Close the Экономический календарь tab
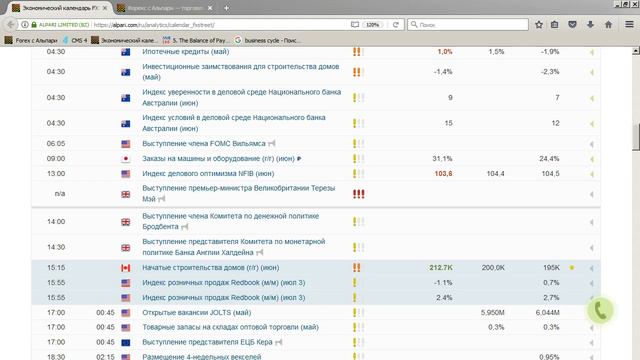 pos(105,8)
